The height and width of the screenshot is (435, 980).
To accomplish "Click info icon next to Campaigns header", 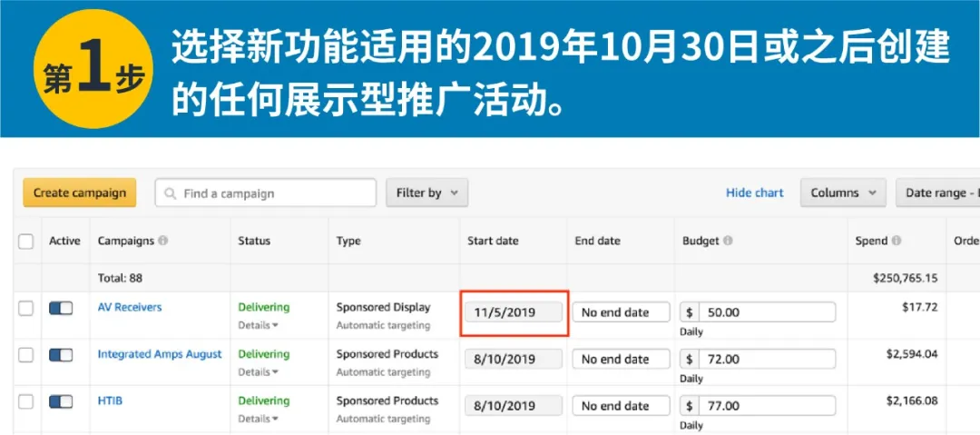I will point(163,241).
